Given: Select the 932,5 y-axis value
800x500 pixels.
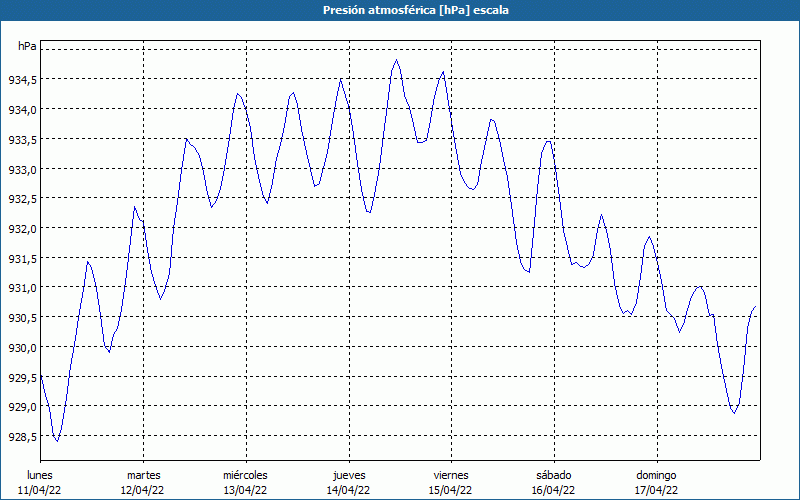Looking at the screenshot, I should [22, 198].
